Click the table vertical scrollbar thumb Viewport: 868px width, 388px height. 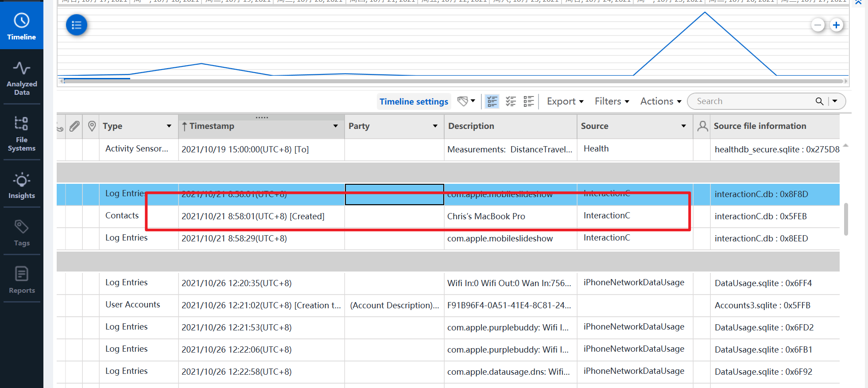tap(845, 219)
